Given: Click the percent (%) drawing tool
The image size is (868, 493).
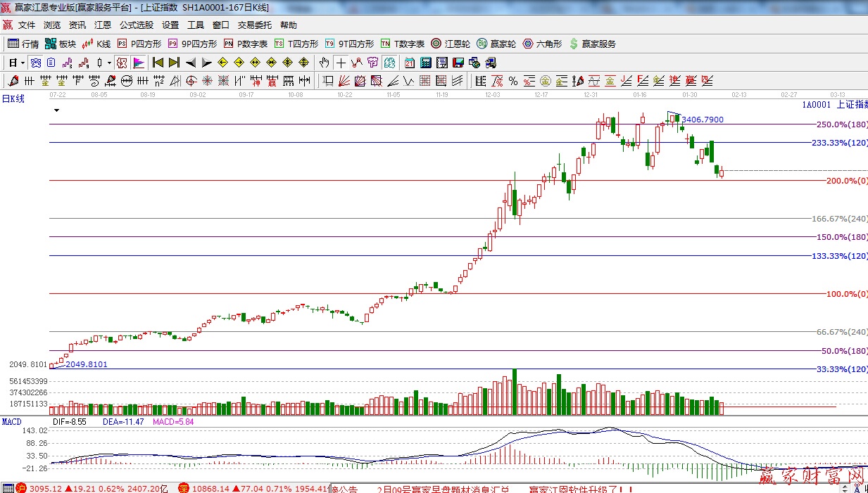Looking at the screenshot, I should coord(513,81).
